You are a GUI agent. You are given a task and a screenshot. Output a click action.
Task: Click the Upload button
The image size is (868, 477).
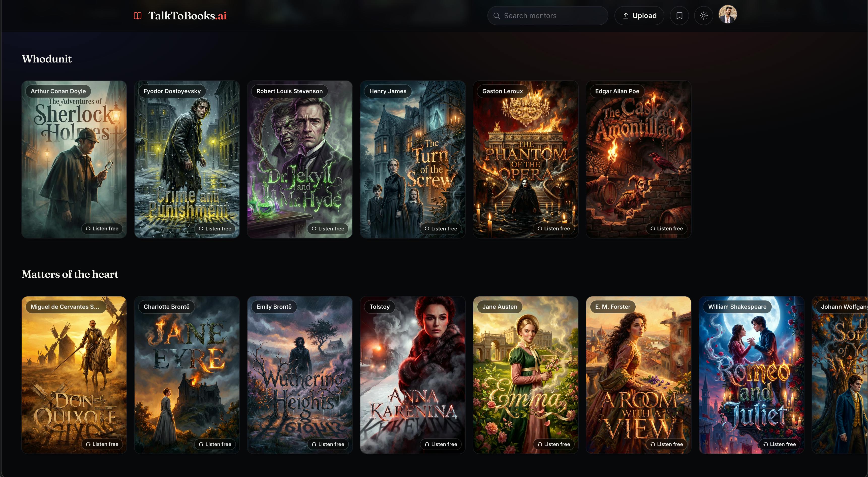point(639,15)
